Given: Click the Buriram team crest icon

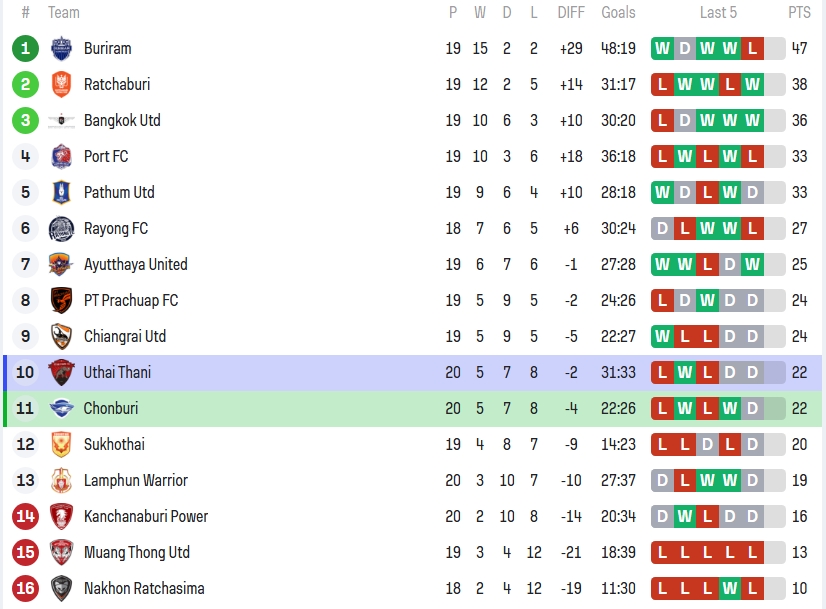Looking at the screenshot, I should 61,49.
